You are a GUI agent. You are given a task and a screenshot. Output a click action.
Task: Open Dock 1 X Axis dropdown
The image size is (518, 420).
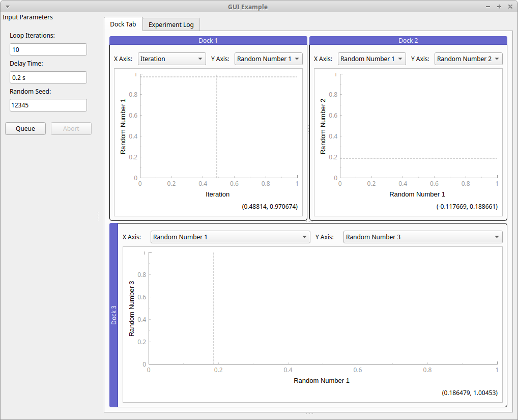pos(171,59)
